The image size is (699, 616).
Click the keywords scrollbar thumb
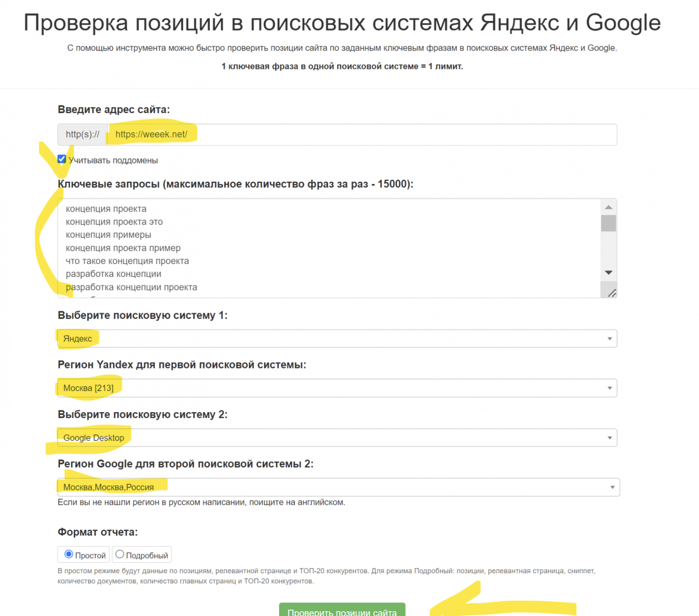point(609,223)
